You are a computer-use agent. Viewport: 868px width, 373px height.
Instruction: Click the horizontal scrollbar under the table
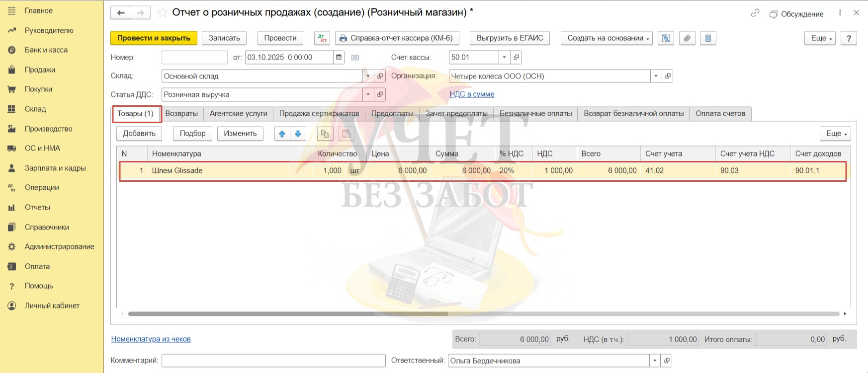[288, 314]
